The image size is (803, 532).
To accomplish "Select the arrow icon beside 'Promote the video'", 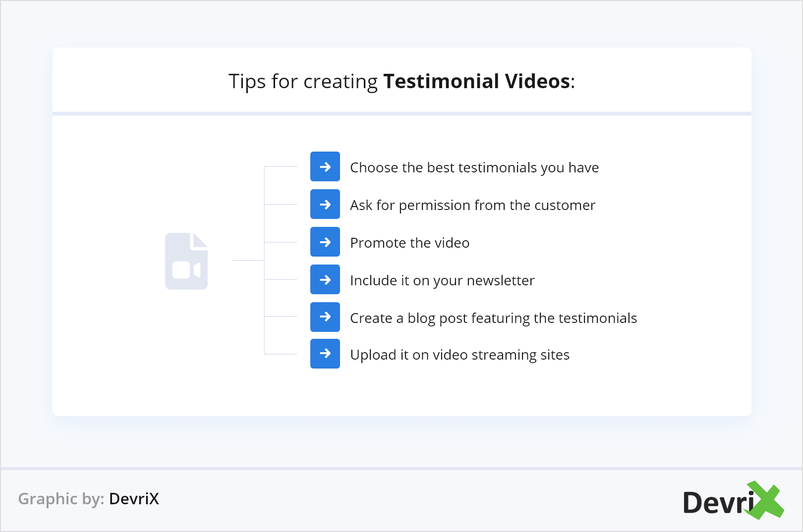I will tap(325, 242).
